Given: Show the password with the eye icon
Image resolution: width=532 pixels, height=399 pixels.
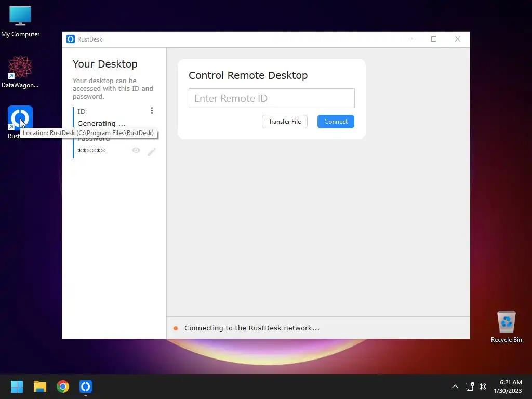Looking at the screenshot, I should pyautogui.click(x=136, y=150).
